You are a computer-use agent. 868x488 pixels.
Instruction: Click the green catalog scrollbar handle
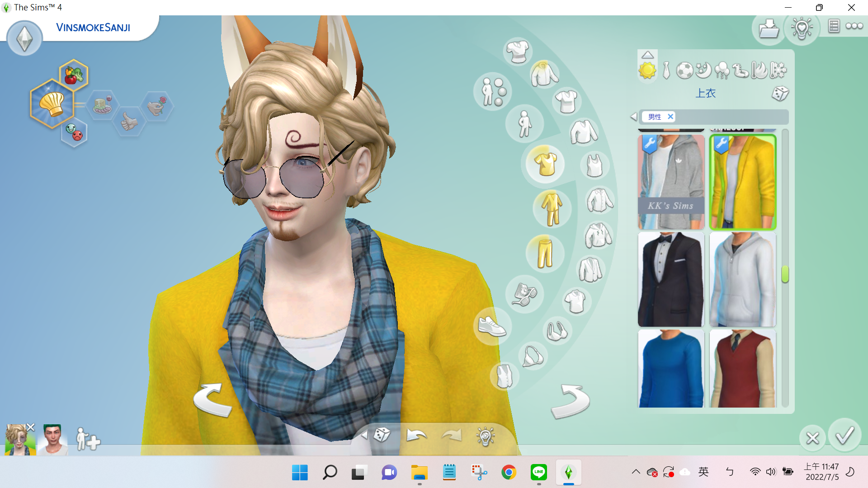point(785,274)
